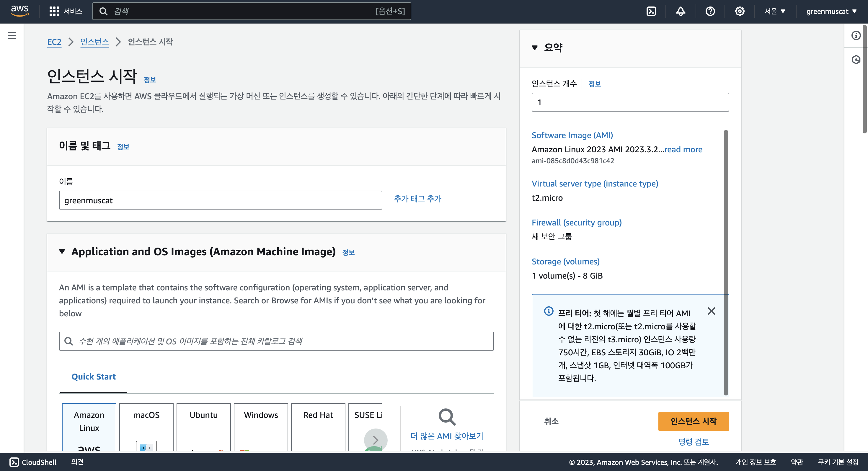Open the greenmuscat account dropdown
868x471 pixels.
[x=831, y=12]
